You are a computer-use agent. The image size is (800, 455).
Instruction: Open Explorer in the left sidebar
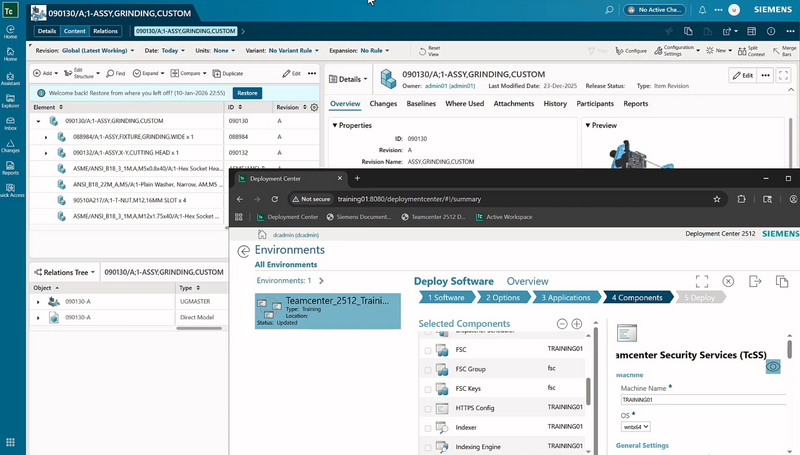(10, 101)
